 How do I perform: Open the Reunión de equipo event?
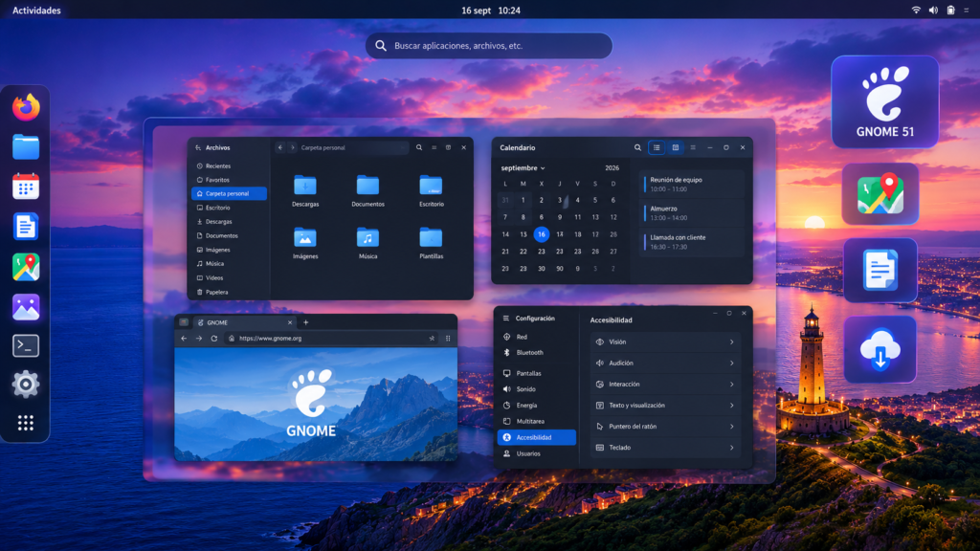tap(693, 184)
